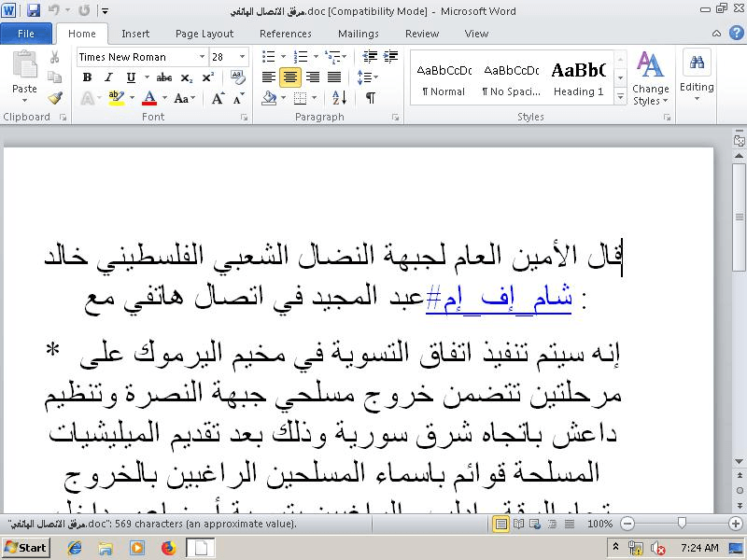
Task: Expand the Change Styles menu
Action: coord(650,79)
